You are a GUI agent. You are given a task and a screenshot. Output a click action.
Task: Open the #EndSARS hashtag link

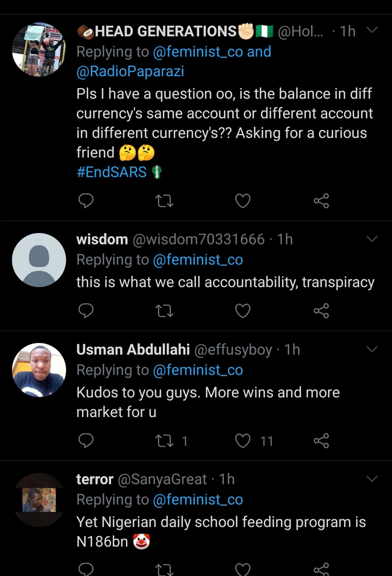(112, 172)
